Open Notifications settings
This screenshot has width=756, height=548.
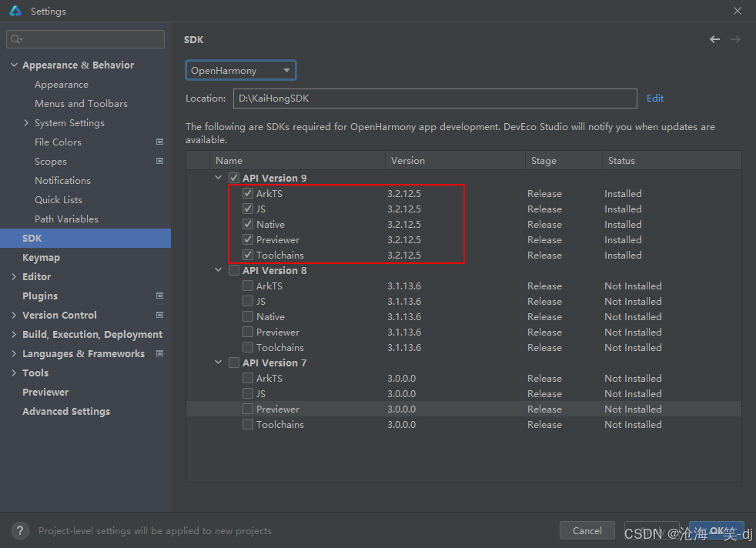pyautogui.click(x=62, y=181)
